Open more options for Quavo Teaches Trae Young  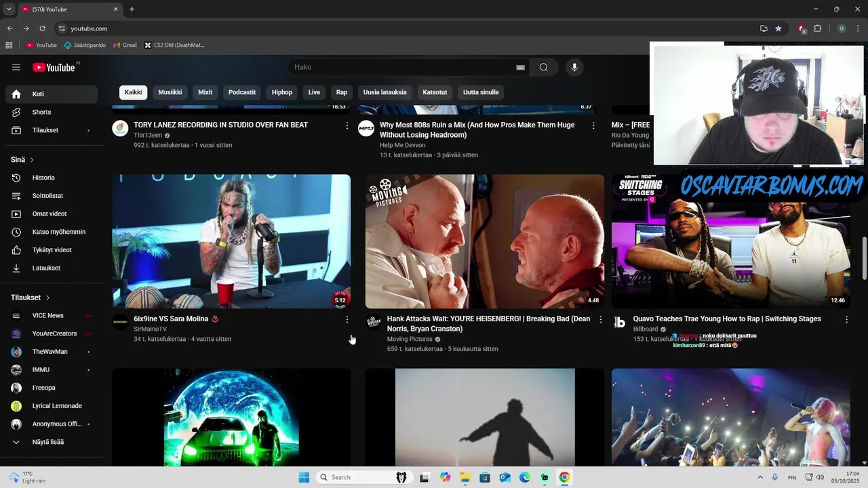pyautogui.click(x=846, y=319)
